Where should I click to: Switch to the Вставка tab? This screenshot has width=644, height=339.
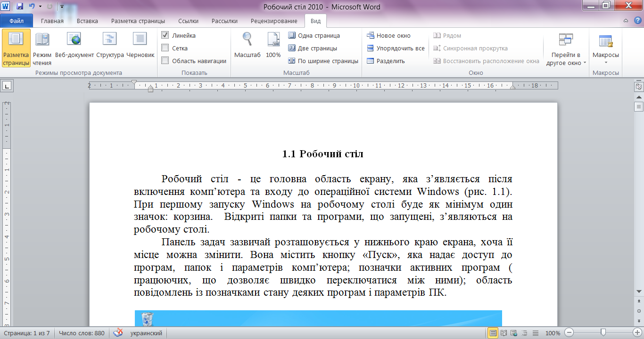pos(87,21)
